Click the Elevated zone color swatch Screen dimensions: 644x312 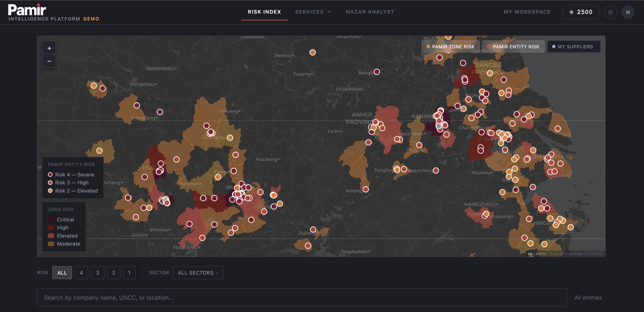tap(51, 236)
